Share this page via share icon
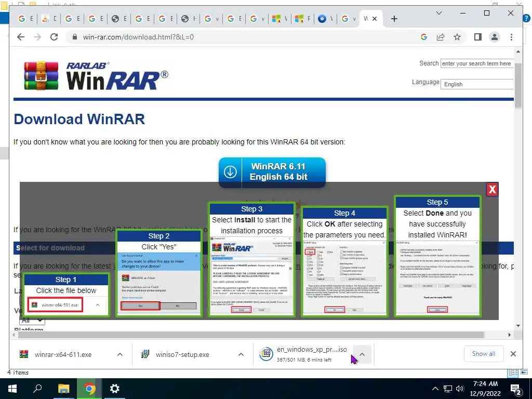The image size is (532, 399). 441,37
